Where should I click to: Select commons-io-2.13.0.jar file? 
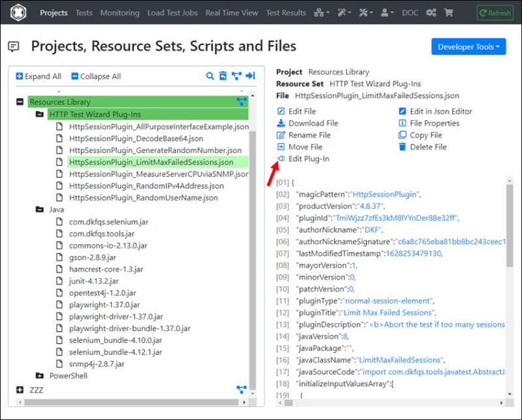108,246
